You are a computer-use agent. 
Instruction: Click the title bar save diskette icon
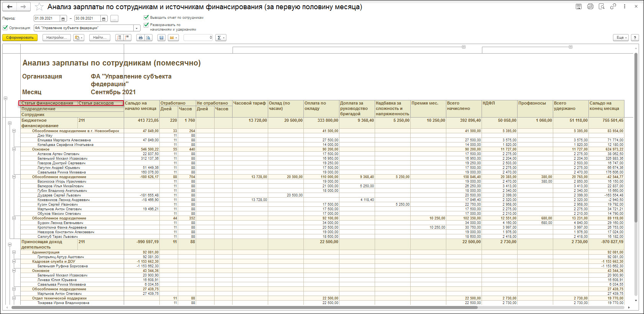click(x=578, y=7)
